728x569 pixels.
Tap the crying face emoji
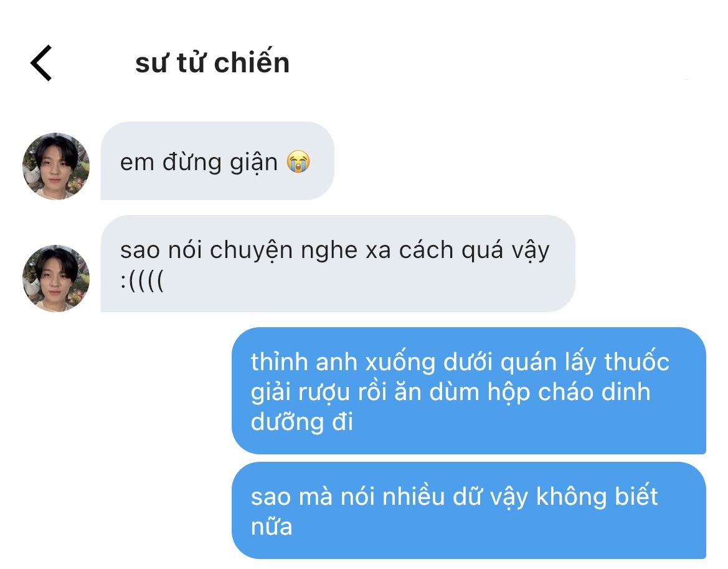(298, 161)
